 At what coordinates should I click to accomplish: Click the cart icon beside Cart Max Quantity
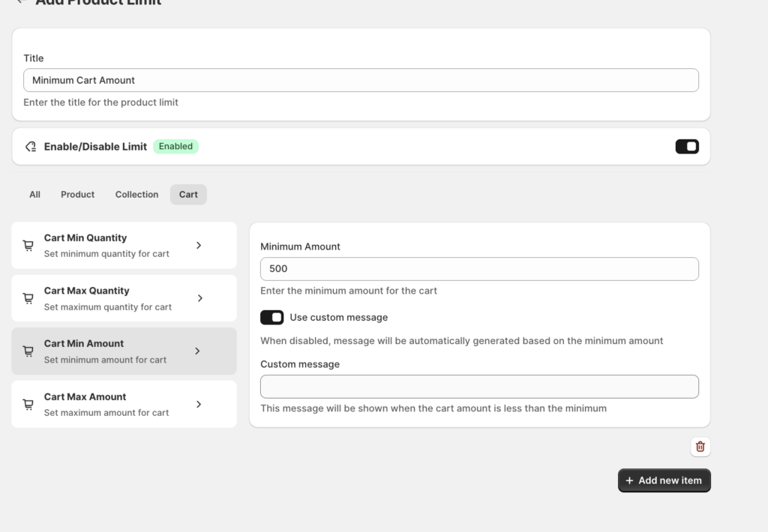point(28,298)
